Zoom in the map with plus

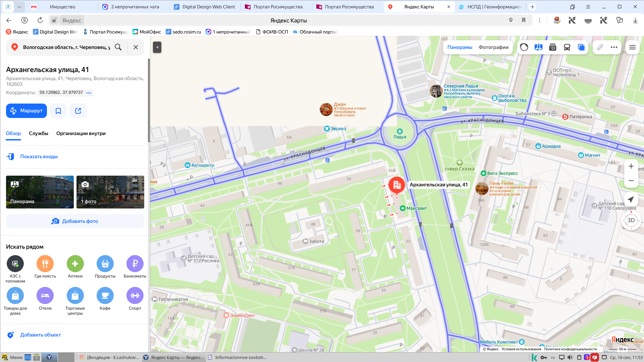tap(631, 166)
